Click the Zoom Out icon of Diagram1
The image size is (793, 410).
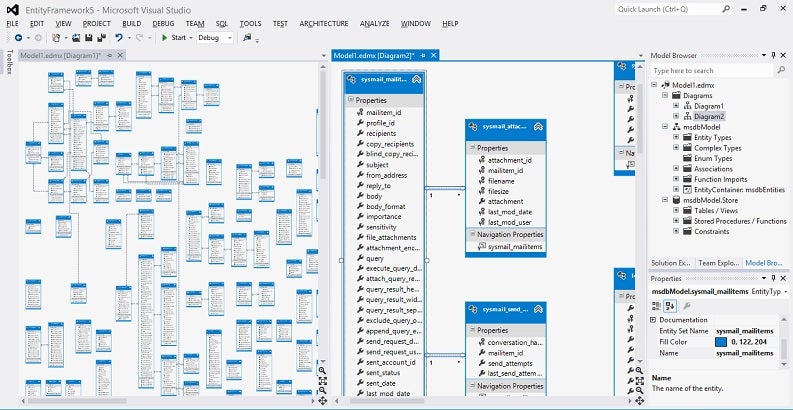click(x=322, y=391)
